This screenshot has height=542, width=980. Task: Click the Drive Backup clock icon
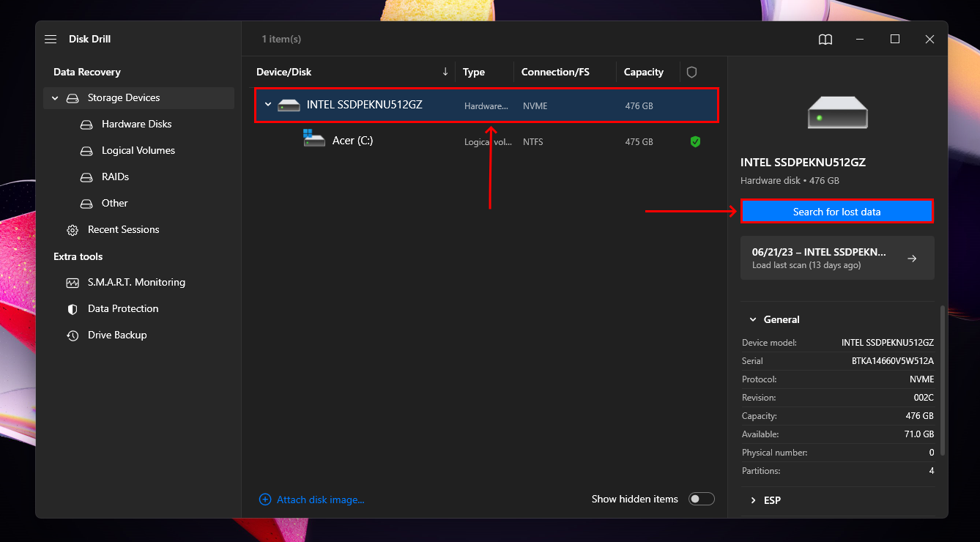point(73,335)
